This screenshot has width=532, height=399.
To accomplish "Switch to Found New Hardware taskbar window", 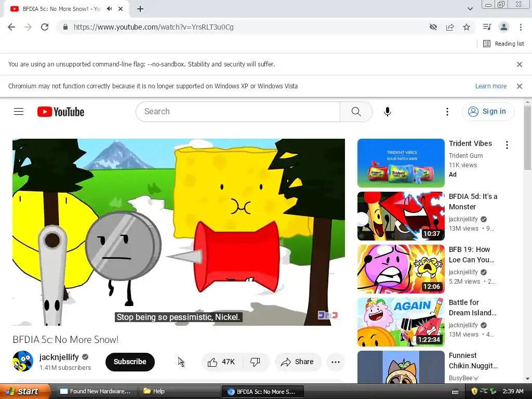I will pyautogui.click(x=96, y=392).
